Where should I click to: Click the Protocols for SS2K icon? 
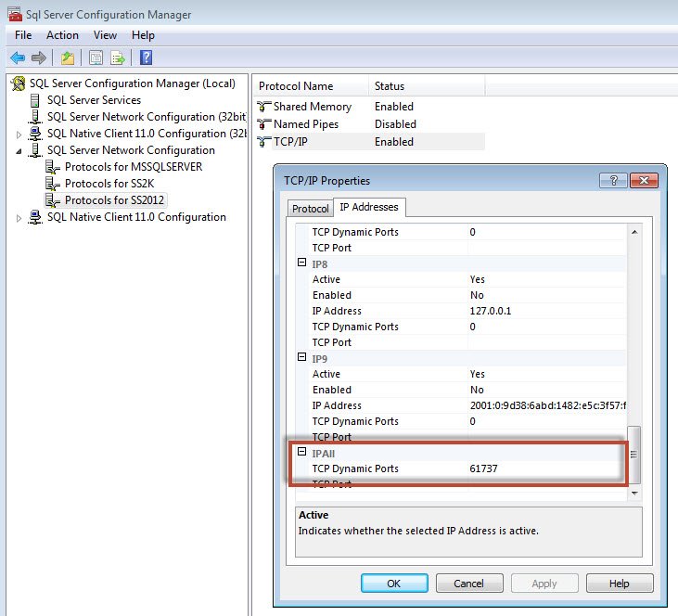[x=52, y=184]
